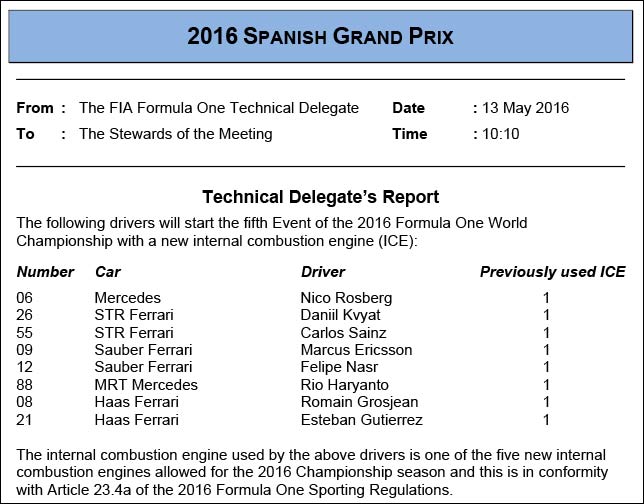Image resolution: width=644 pixels, height=504 pixels.
Task: Select driver name Felipe Nasr
Action: click(x=338, y=367)
